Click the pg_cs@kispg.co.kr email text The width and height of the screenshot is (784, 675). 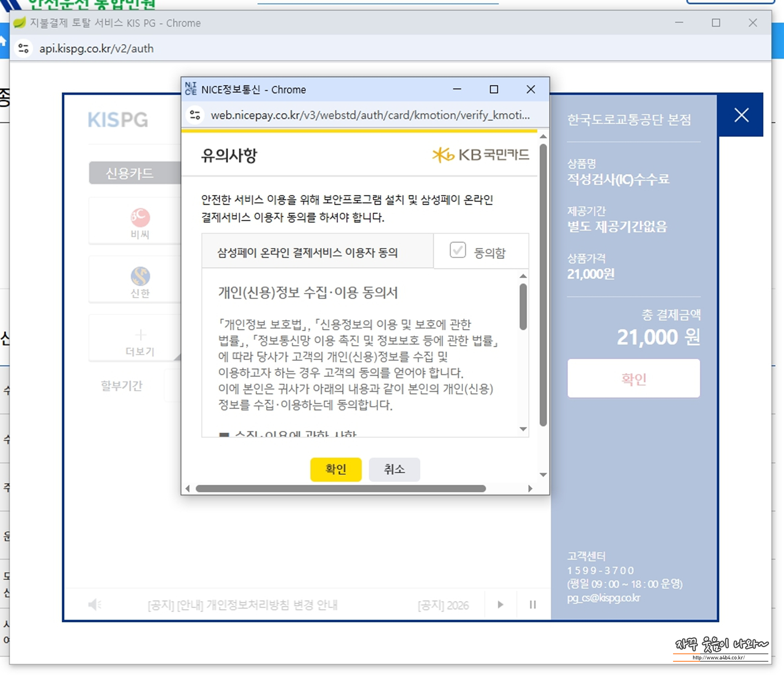pos(604,598)
